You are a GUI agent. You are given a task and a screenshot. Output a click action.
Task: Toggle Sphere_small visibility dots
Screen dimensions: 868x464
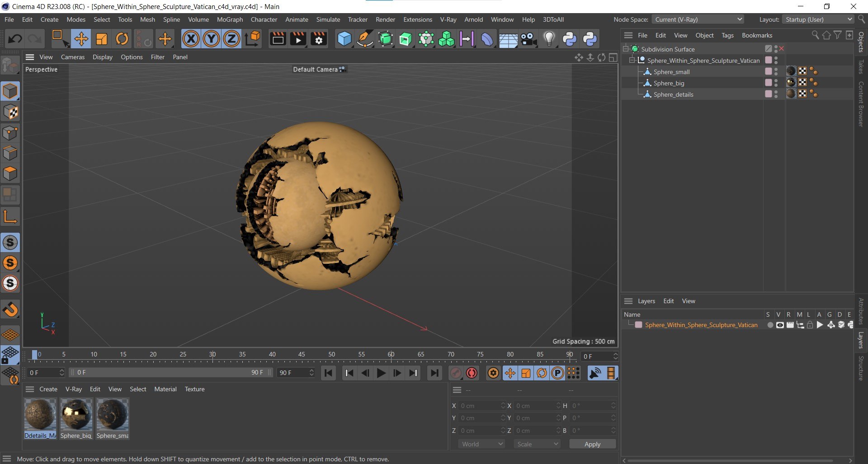coord(776,71)
